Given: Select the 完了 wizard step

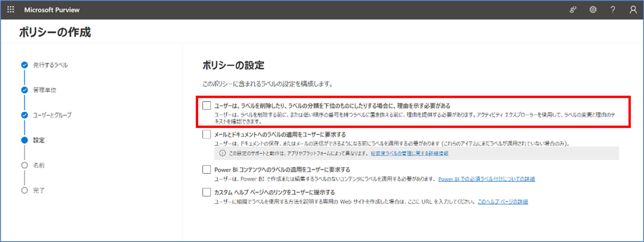Looking at the screenshot, I should [x=39, y=191].
